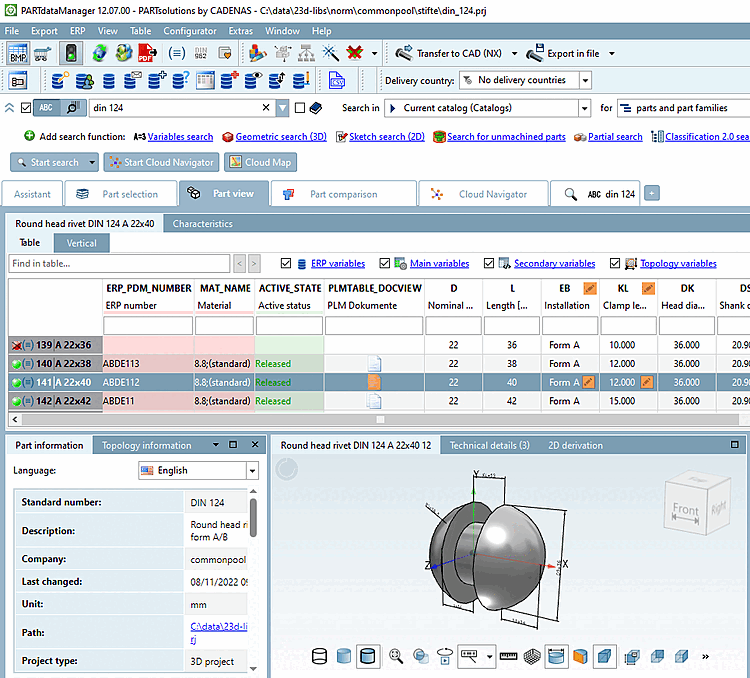Click the PDF datasheet icon

(x=145, y=54)
